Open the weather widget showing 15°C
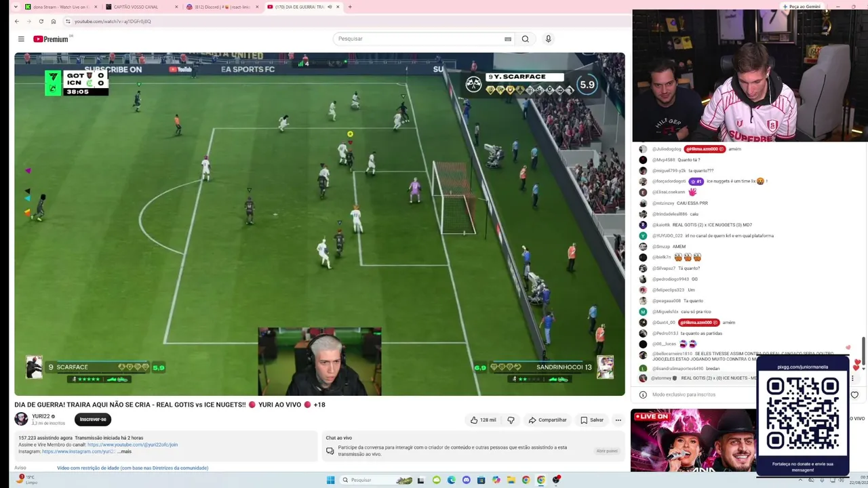Viewport: 868px width, 488px height. point(27,480)
